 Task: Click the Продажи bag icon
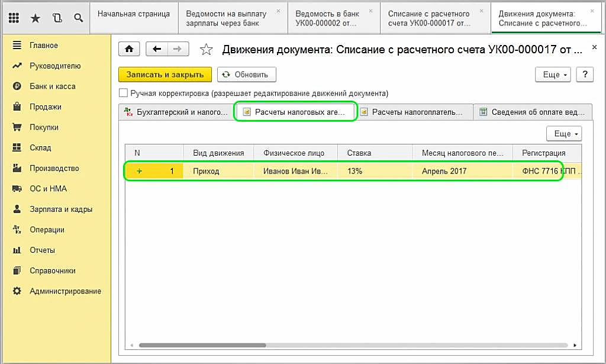(x=17, y=107)
